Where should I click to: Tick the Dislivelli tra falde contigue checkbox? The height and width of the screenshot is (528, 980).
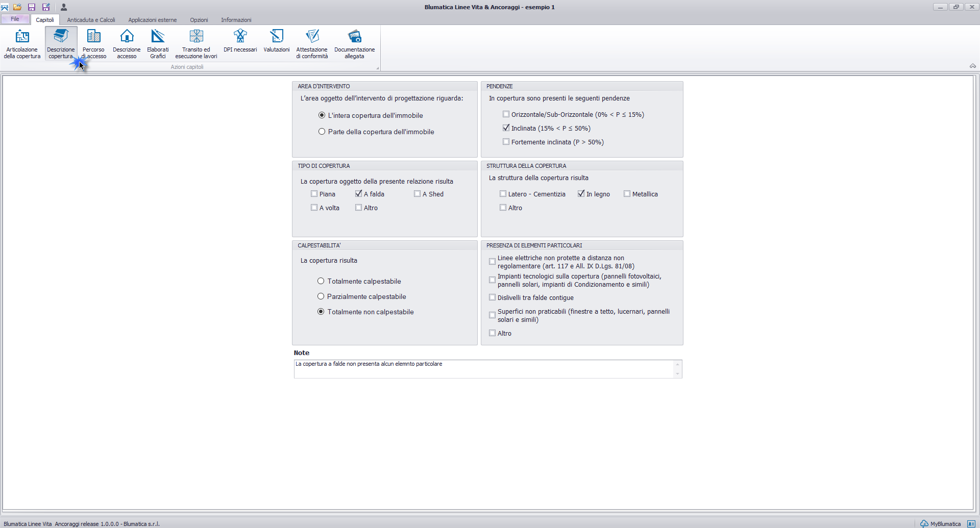[493, 297]
